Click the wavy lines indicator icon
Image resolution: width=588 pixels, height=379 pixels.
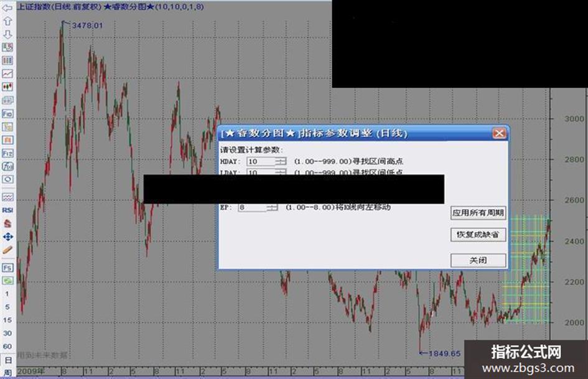(7, 197)
